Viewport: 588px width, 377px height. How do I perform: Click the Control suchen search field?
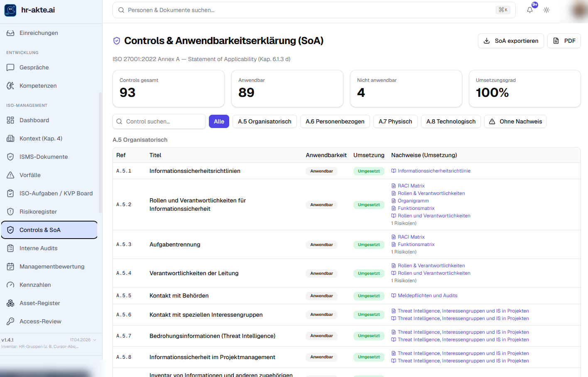click(159, 121)
